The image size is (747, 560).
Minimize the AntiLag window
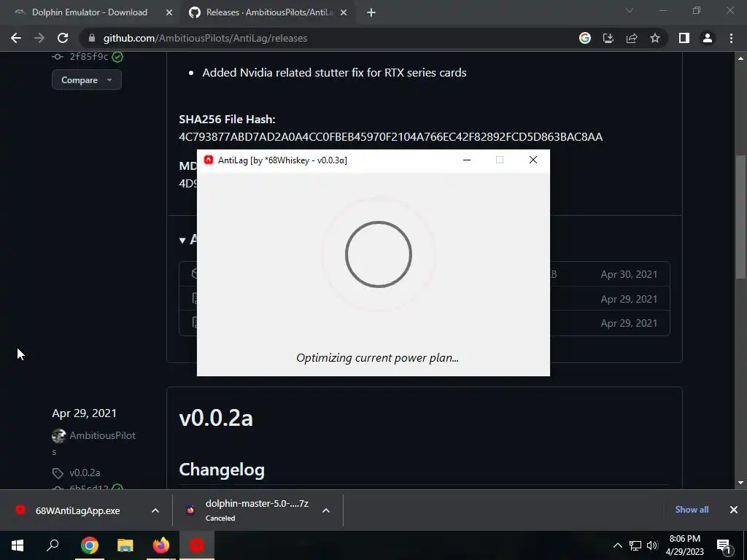point(467,160)
